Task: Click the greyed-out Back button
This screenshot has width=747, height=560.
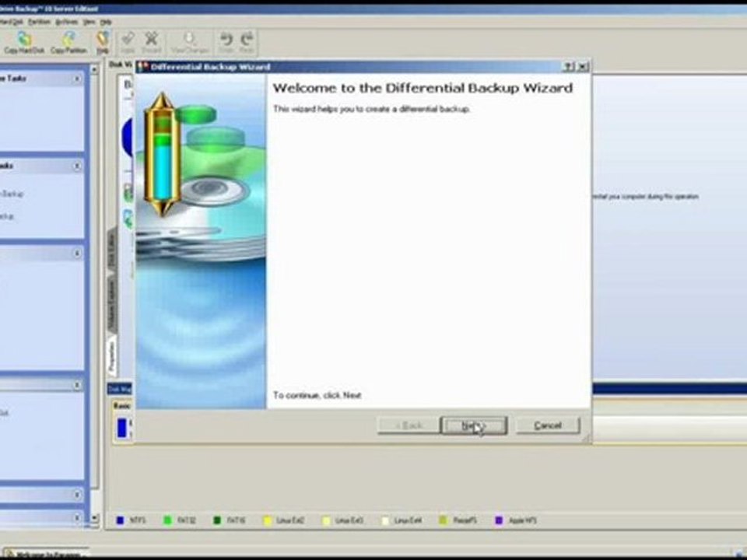Action: 409,425
